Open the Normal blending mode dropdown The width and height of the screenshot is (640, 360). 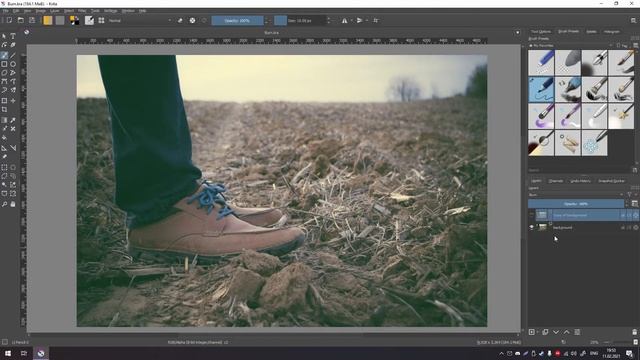[x=140, y=20]
